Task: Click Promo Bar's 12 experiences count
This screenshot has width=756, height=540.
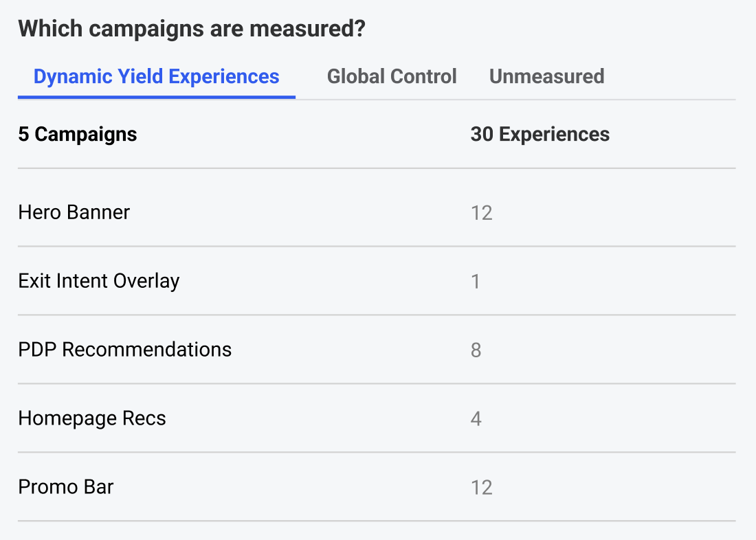Action: tap(481, 488)
